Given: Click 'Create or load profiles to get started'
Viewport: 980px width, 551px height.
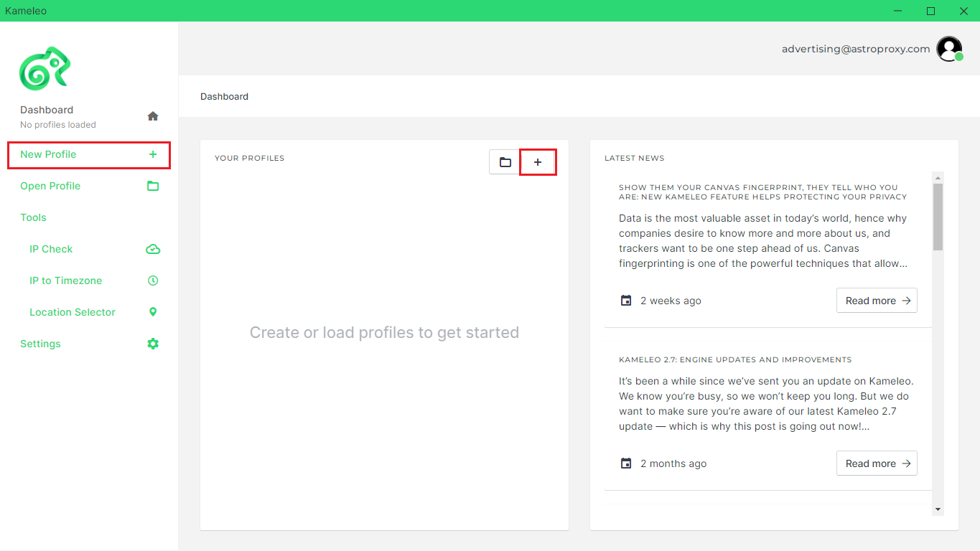Looking at the screenshot, I should coord(384,332).
